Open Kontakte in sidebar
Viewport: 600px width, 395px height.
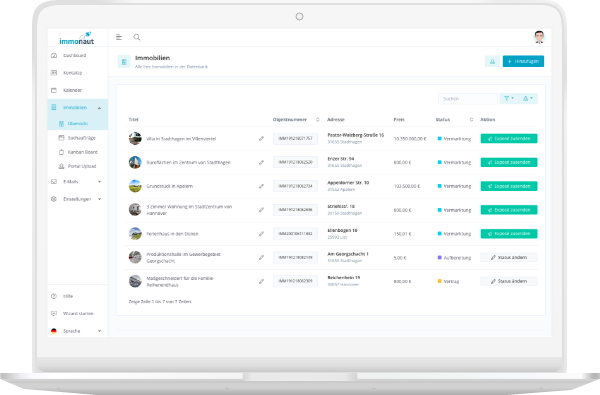point(72,73)
